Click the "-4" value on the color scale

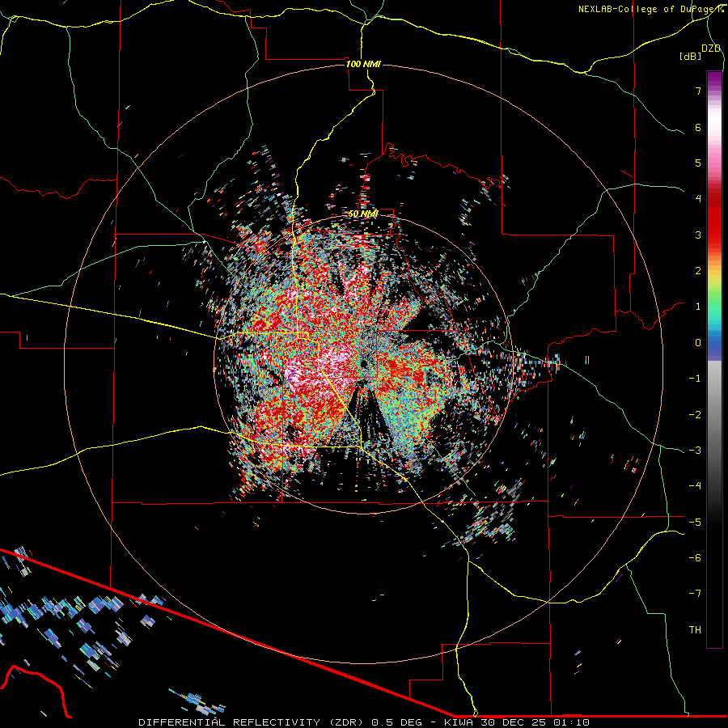click(695, 486)
